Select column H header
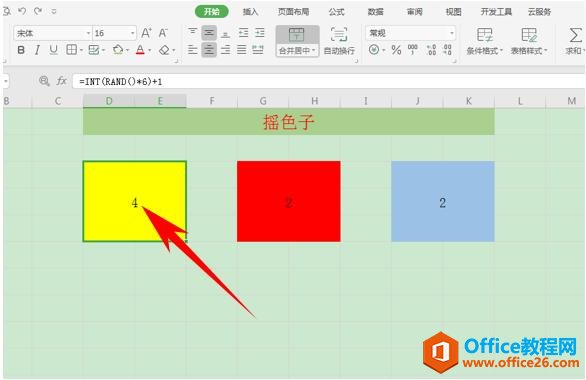This screenshot has width=586, height=380. (315, 101)
